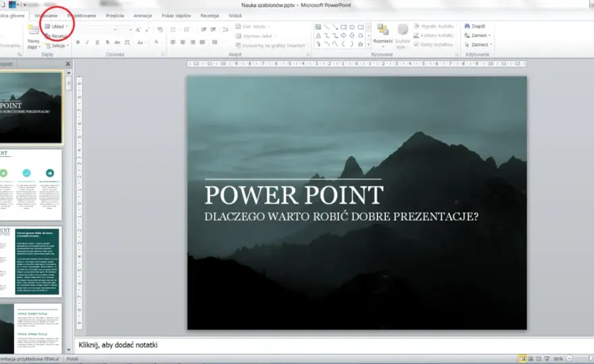Toggle underline formatting (U)
Viewport: 594px width, 364px height.
[x=97, y=42]
